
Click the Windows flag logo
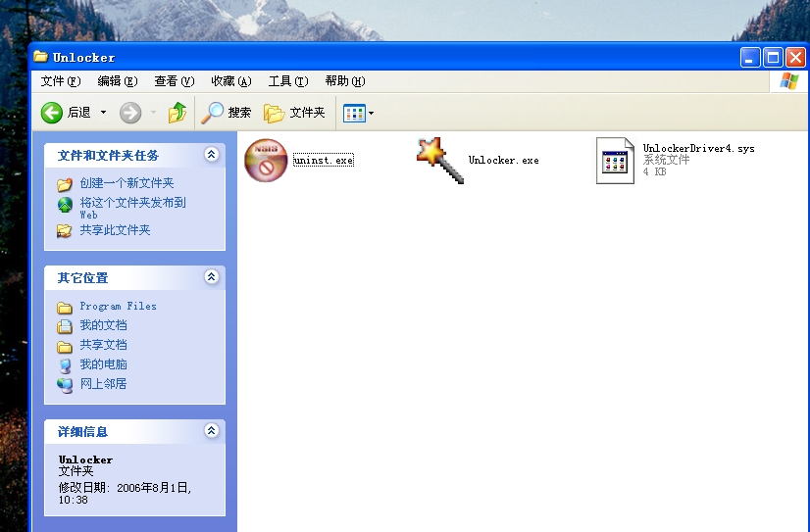click(788, 81)
